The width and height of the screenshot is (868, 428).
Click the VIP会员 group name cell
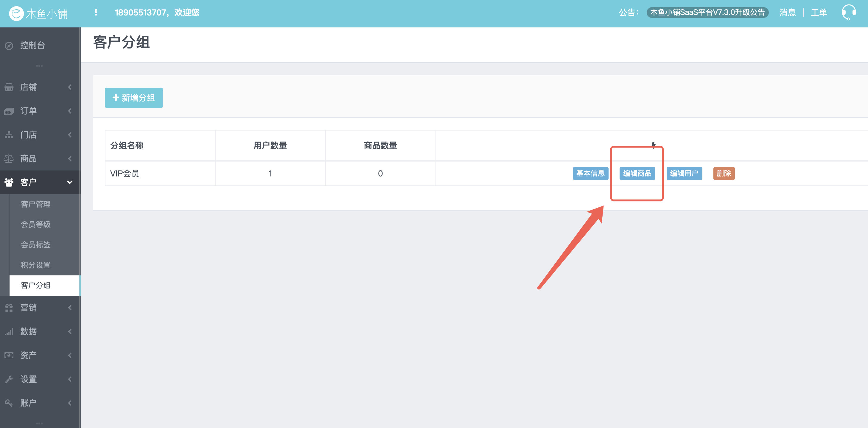(x=160, y=173)
